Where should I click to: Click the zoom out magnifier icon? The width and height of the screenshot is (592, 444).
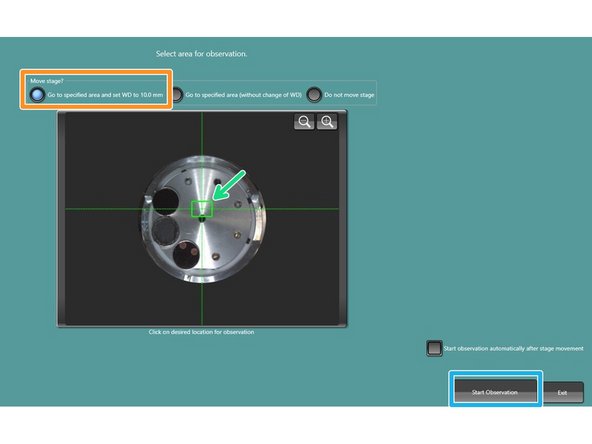point(304,122)
